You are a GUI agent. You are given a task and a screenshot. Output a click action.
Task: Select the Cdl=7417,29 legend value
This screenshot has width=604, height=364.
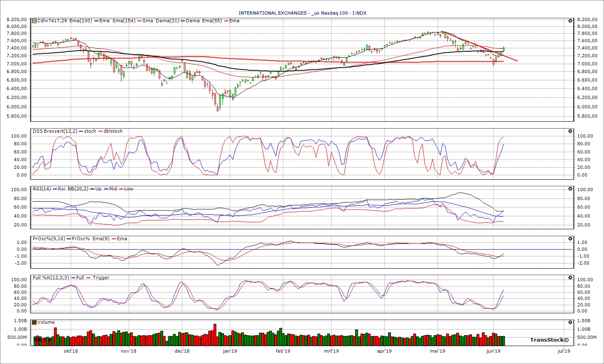[52, 21]
